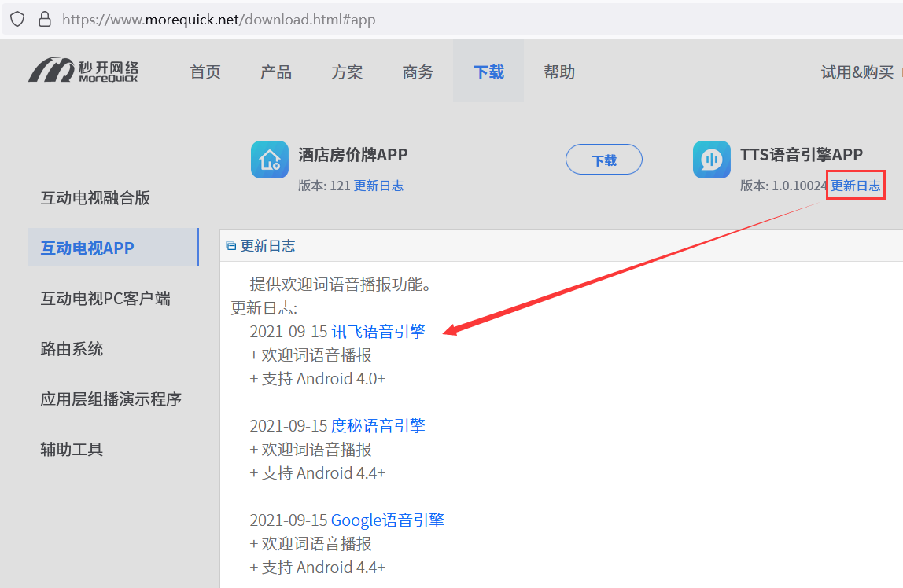Click the padlock site security icon

(44, 19)
